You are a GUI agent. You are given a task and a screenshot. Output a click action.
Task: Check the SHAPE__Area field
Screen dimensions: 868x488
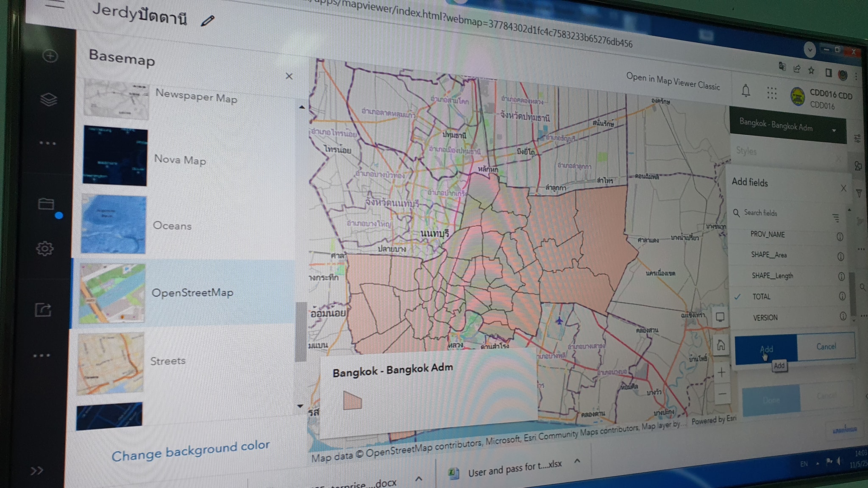point(768,255)
